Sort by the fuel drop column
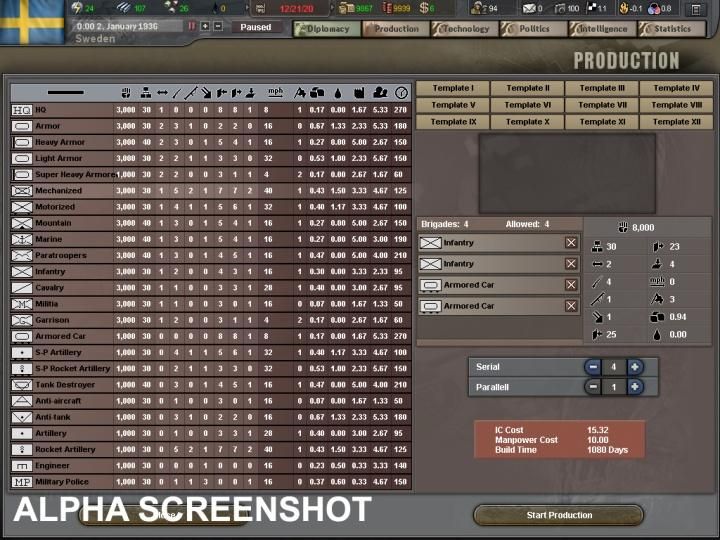 (338, 93)
